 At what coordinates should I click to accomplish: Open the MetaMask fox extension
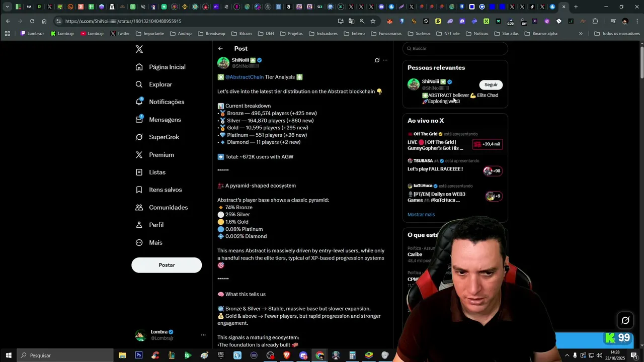[x=390, y=21]
